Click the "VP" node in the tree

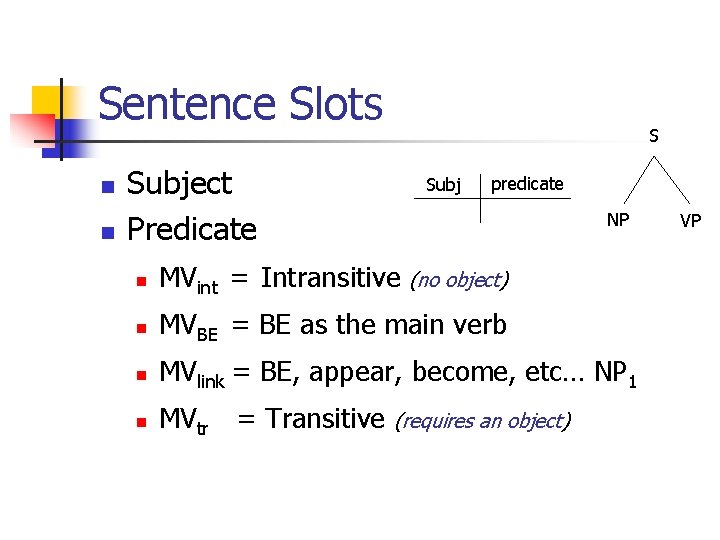coord(692,220)
